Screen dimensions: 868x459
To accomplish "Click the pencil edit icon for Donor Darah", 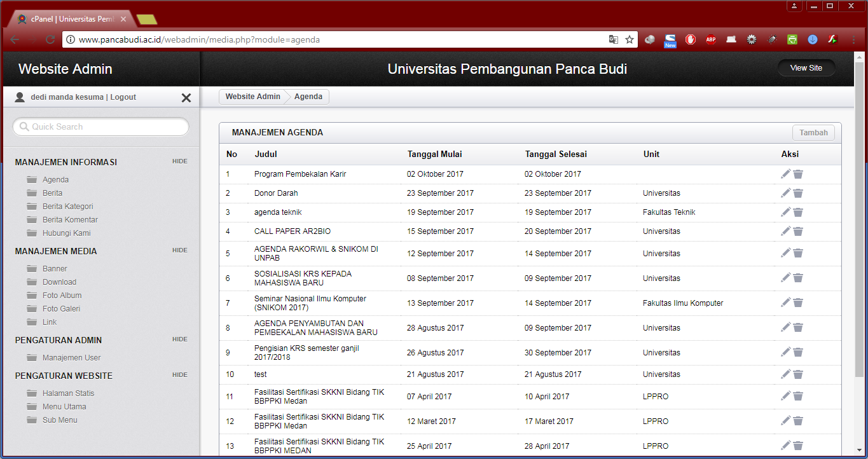I will tap(786, 193).
